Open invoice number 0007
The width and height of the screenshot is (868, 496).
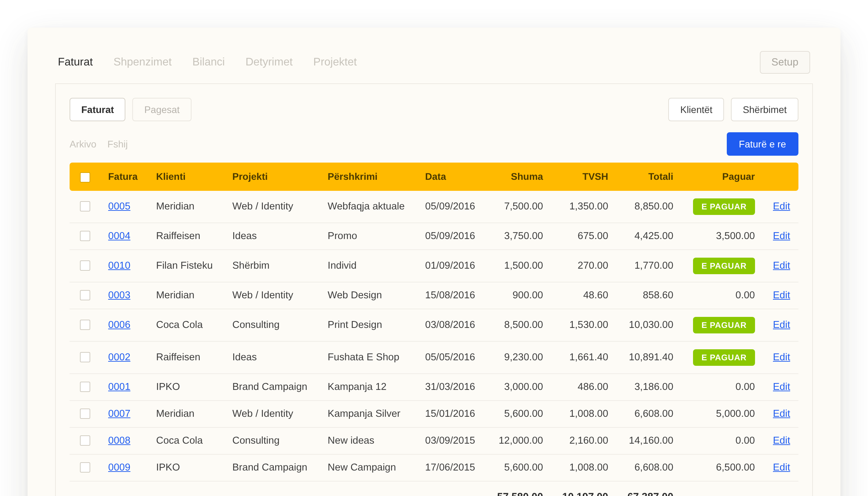(119, 413)
